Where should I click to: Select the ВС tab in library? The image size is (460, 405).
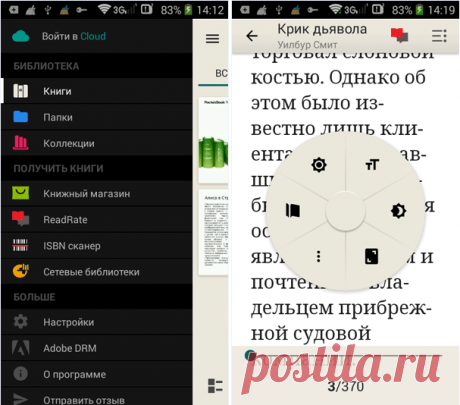[221, 73]
